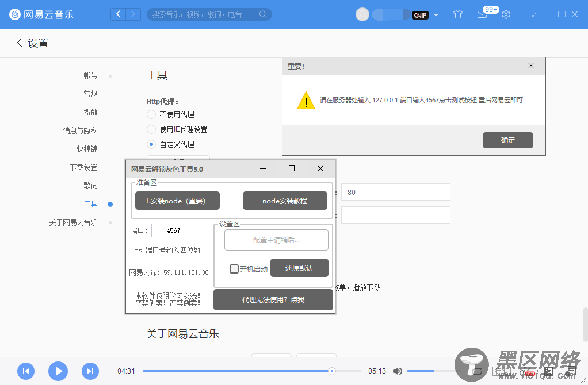Jump to 播放 settings section
Viewport: 588px width, 385px height.
click(90, 112)
